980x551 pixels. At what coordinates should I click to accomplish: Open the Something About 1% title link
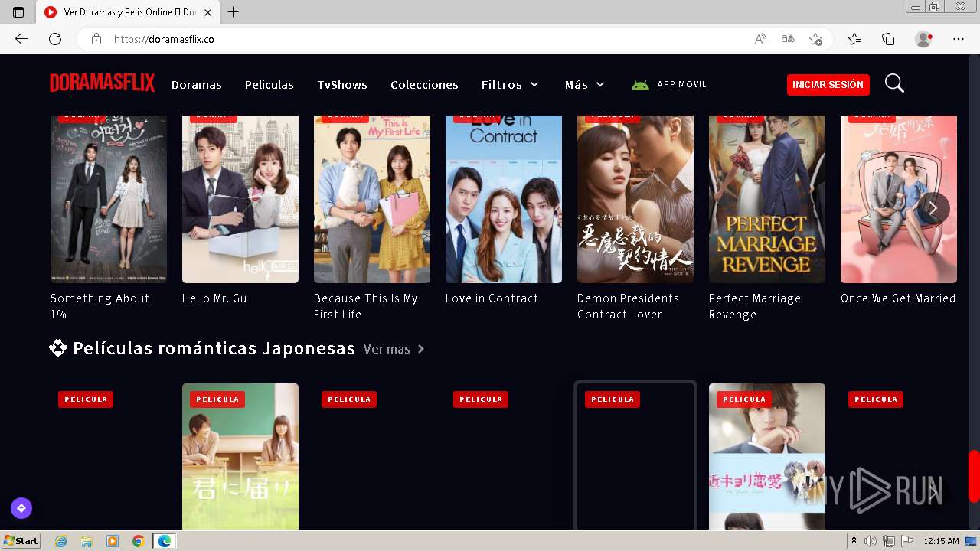click(x=100, y=306)
